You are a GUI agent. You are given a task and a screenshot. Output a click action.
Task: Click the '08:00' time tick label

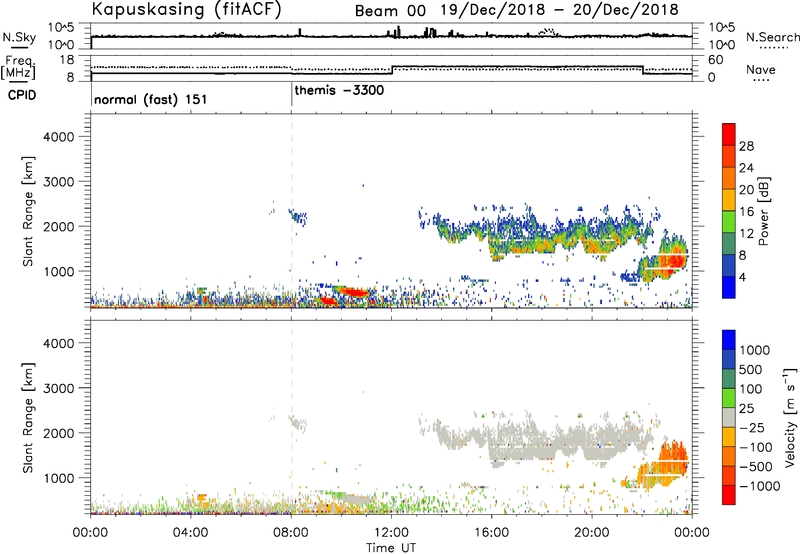(291, 533)
